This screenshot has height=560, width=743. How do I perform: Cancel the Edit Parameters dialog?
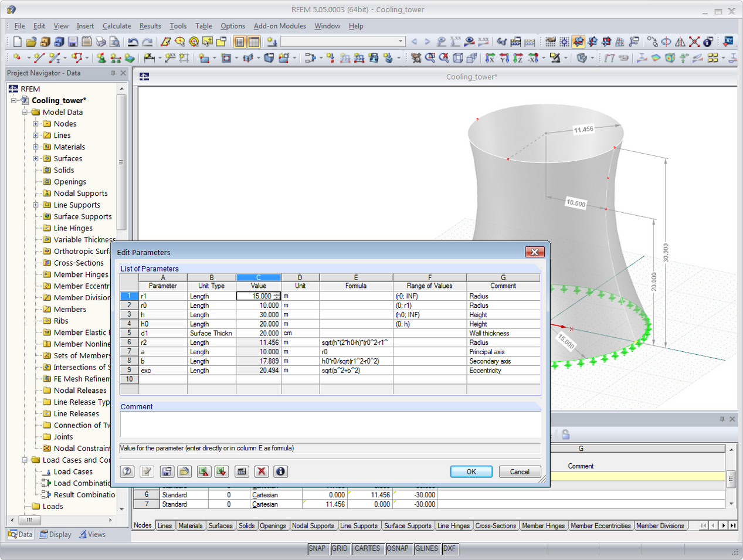pos(520,471)
